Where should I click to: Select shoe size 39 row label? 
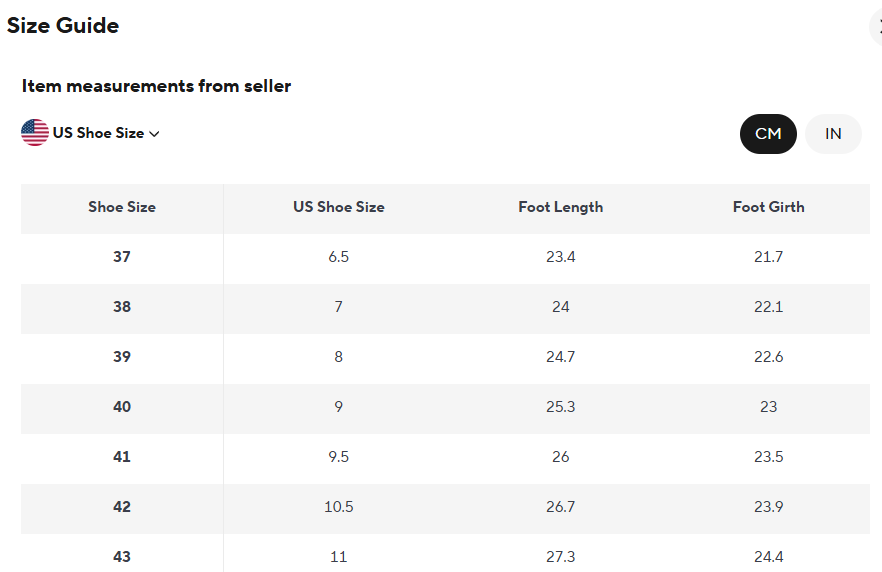click(x=122, y=357)
